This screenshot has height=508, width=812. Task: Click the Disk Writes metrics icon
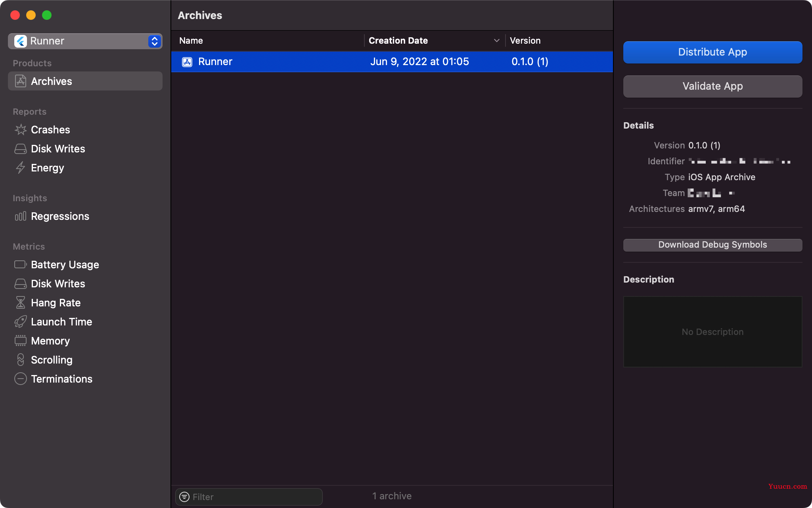pyautogui.click(x=20, y=284)
